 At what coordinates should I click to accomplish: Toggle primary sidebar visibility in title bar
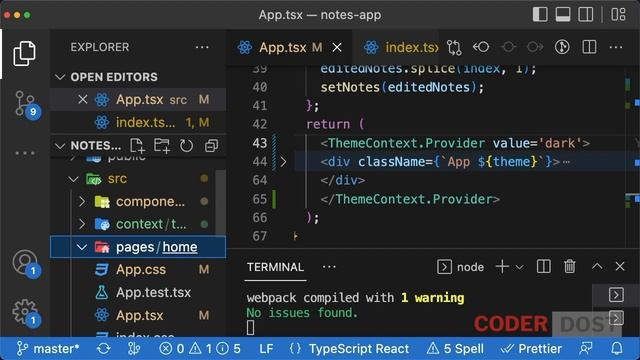tap(540, 15)
